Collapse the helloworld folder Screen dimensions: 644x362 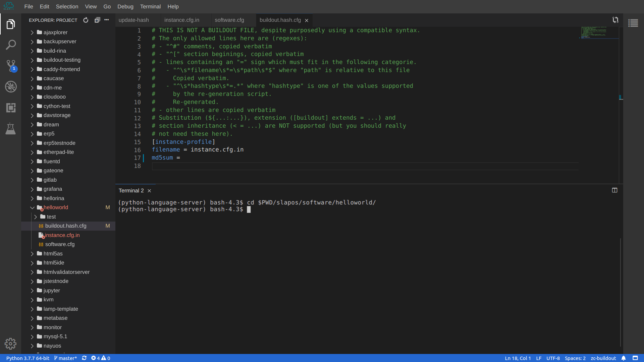point(32,207)
